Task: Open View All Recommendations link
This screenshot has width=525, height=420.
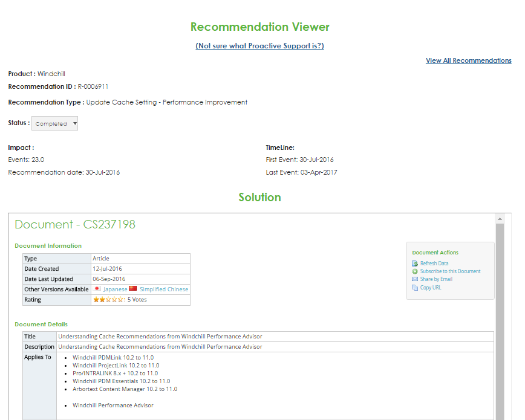Action: pyautogui.click(x=468, y=60)
